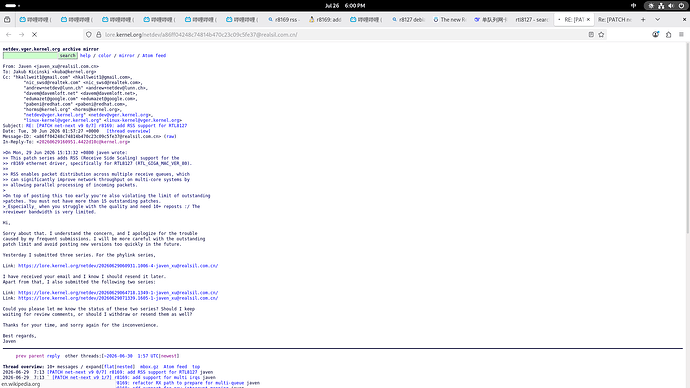View site security lock information
690x388 pixels.
coord(99,34)
